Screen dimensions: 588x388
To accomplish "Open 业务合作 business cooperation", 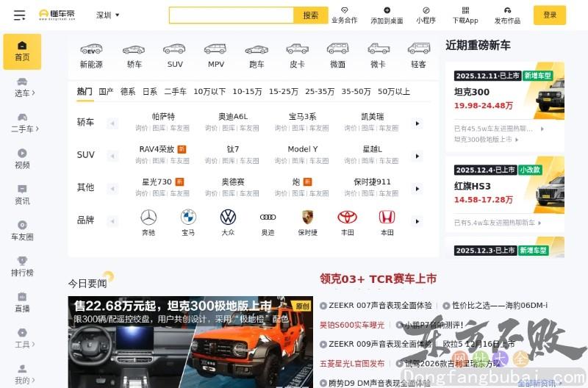I will point(344,15).
